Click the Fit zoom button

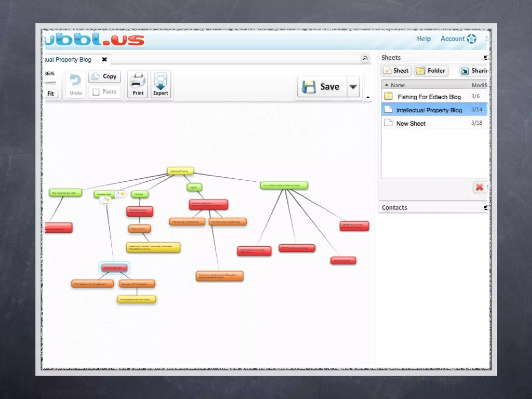(51, 94)
